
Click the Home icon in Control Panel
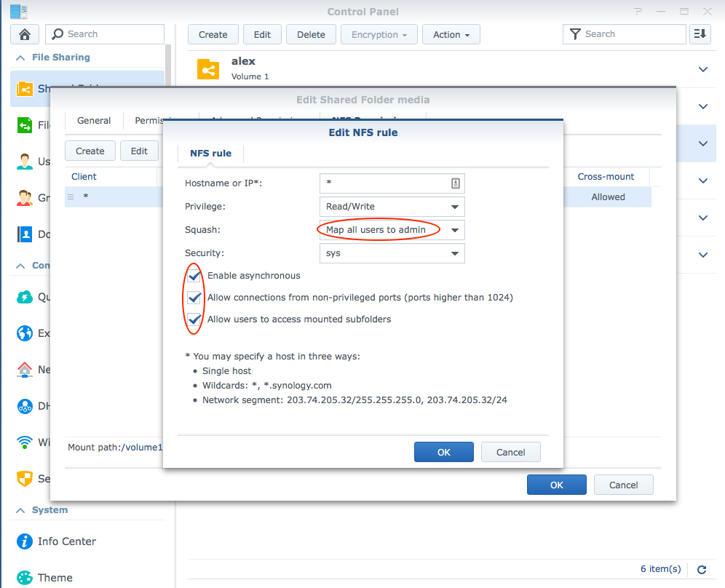[25, 34]
